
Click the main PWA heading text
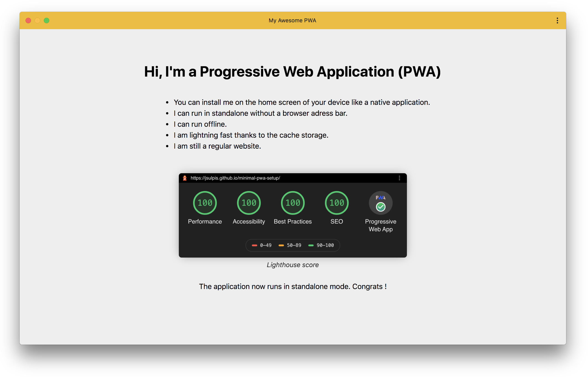292,72
